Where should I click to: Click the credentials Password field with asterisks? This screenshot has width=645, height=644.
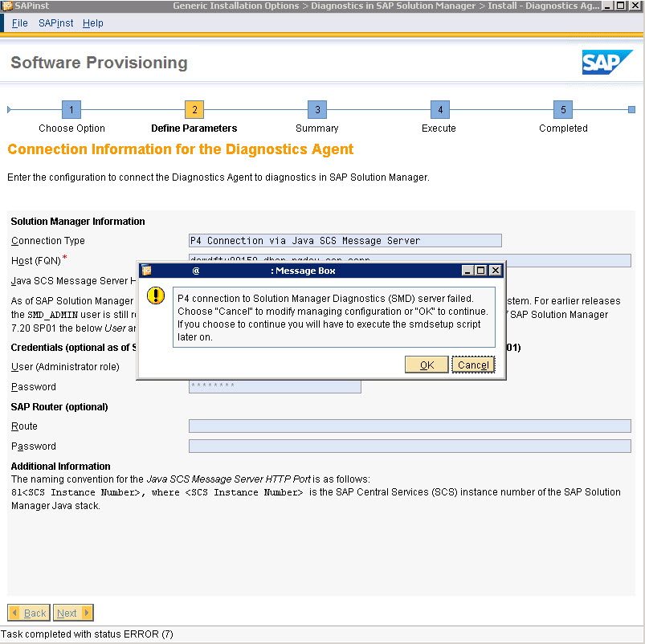[x=275, y=386]
